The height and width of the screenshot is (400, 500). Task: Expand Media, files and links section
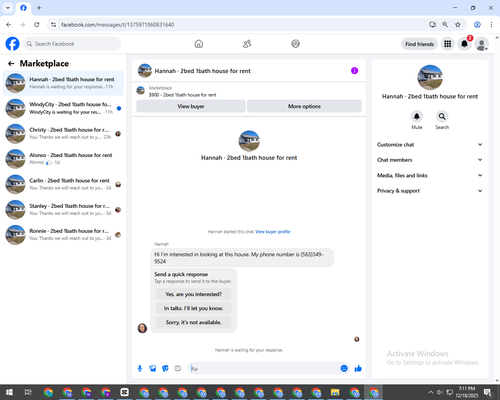tap(430, 175)
